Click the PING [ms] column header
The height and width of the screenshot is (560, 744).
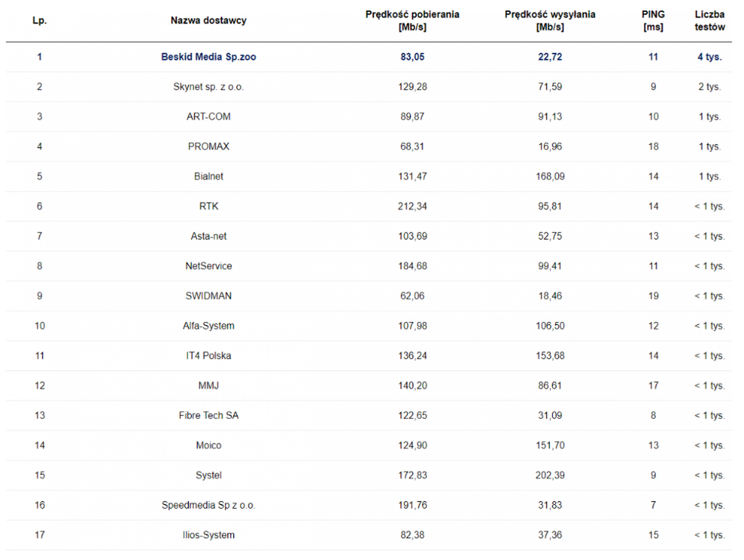click(x=653, y=20)
